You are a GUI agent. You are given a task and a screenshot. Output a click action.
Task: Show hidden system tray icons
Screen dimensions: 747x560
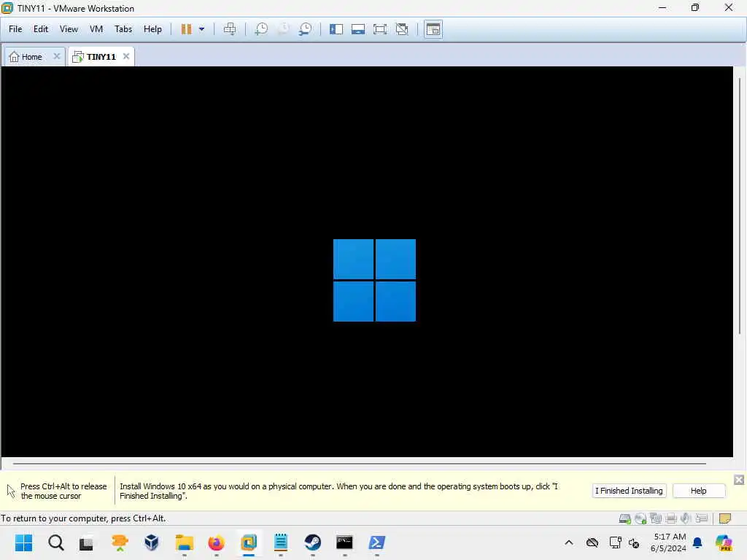coord(569,542)
